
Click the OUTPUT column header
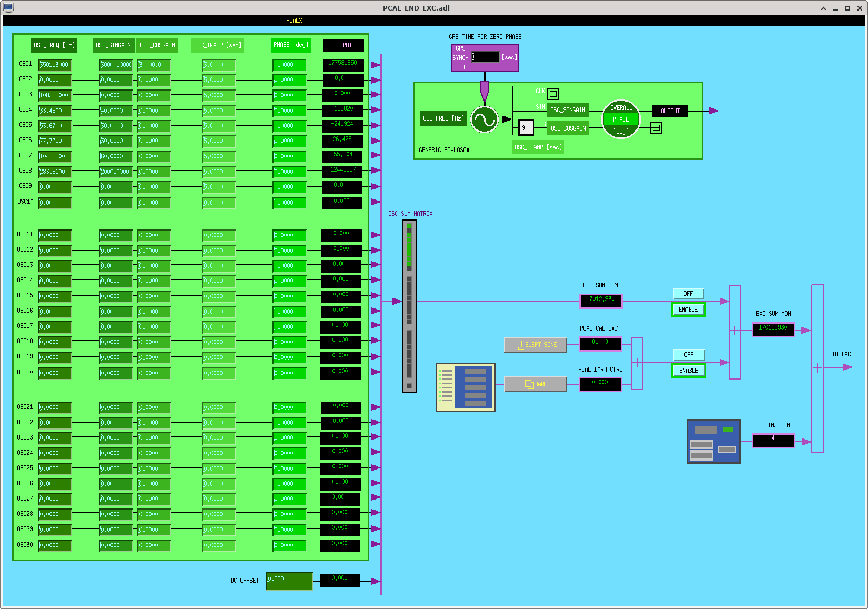[x=343, y=45]
